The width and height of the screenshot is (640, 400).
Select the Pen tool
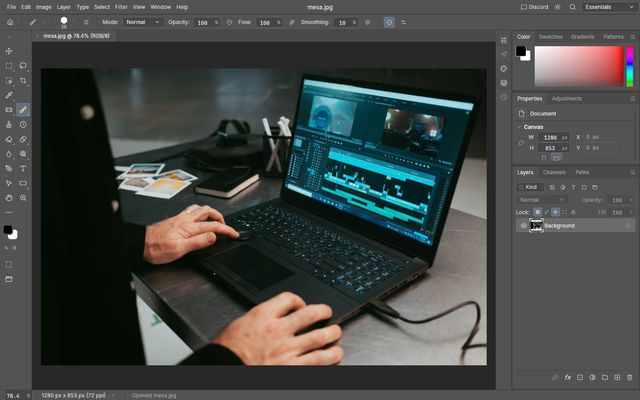(x=9, y=169)
